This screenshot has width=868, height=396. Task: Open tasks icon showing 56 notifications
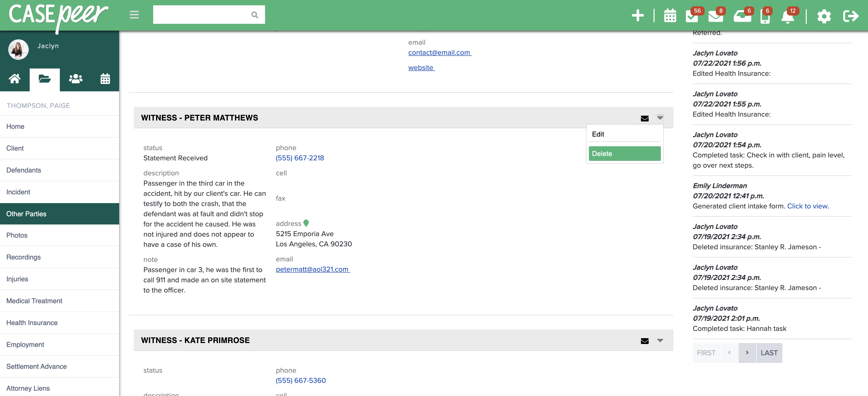(x=693, y=17)
